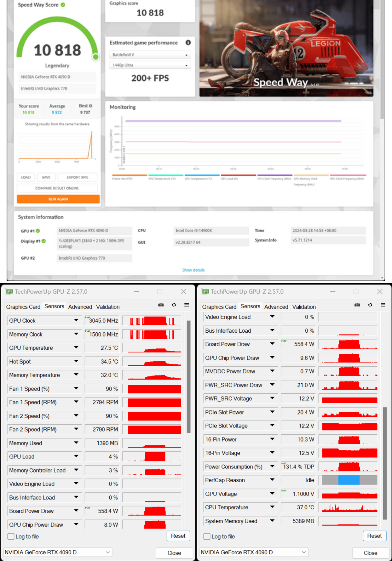Click the Show details link
The image size is (392, 561).
coord(193,270)
